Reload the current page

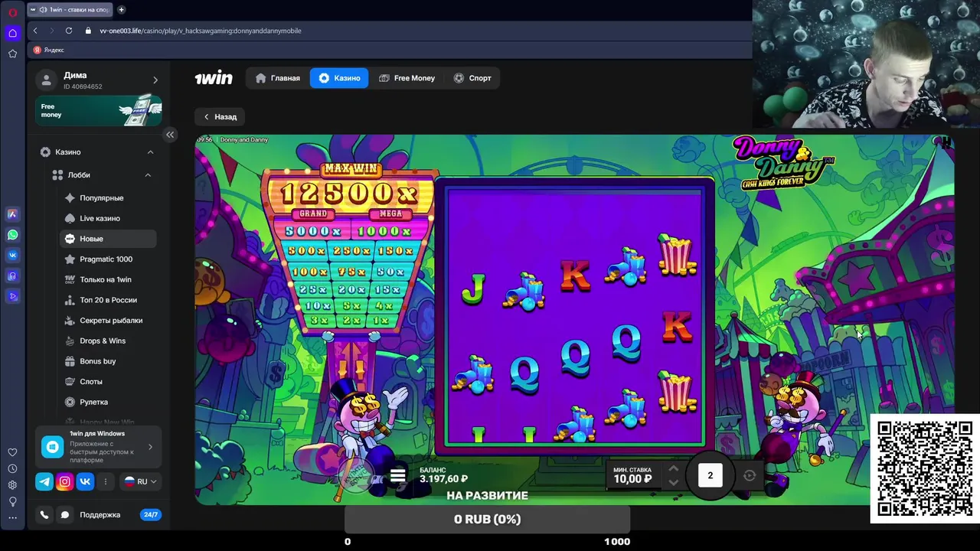(x=69, y=31)
